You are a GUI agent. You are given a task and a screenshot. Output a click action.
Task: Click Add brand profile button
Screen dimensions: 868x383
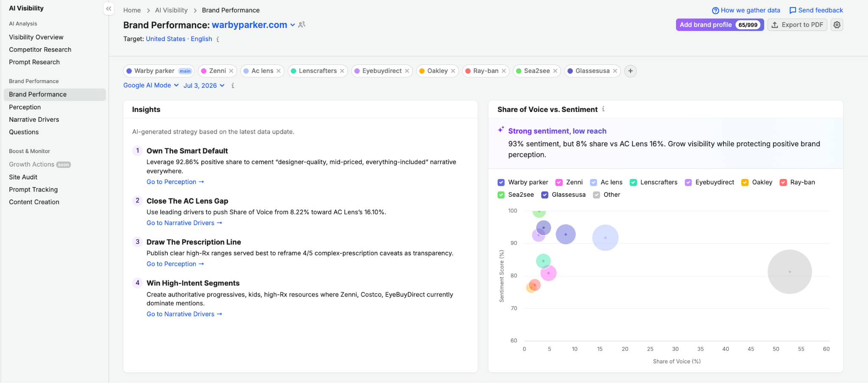(x=720, y=25)
